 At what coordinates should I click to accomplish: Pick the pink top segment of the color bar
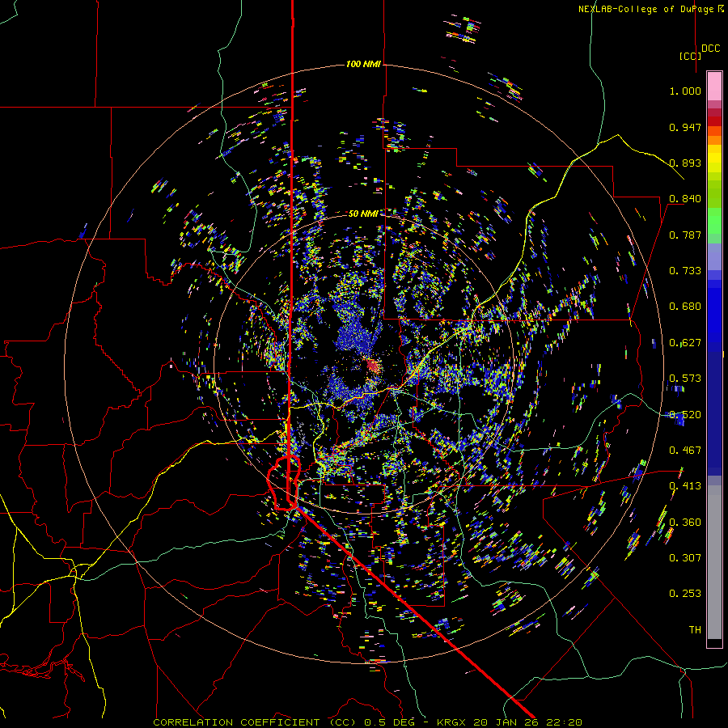(714, 86)
